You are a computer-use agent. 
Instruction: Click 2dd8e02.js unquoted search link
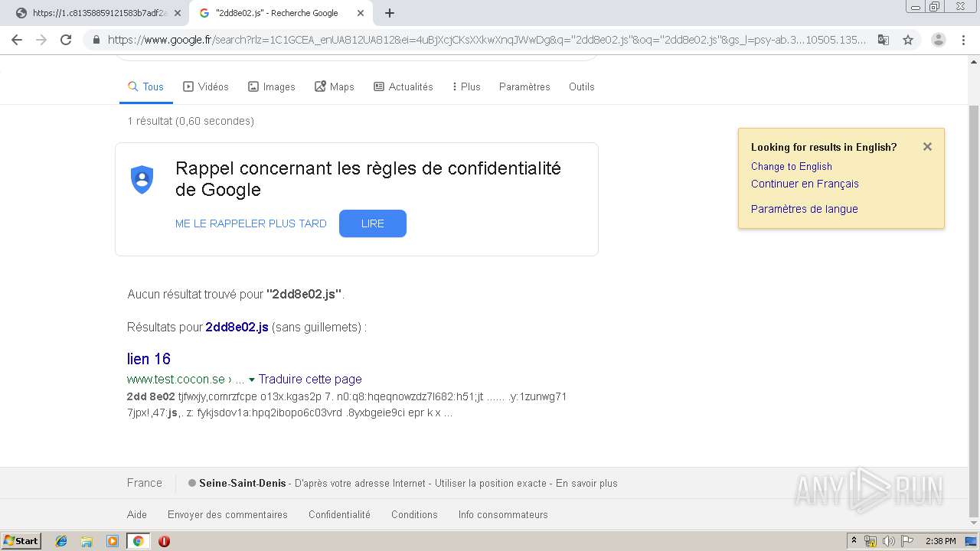(x=237, y=327)
